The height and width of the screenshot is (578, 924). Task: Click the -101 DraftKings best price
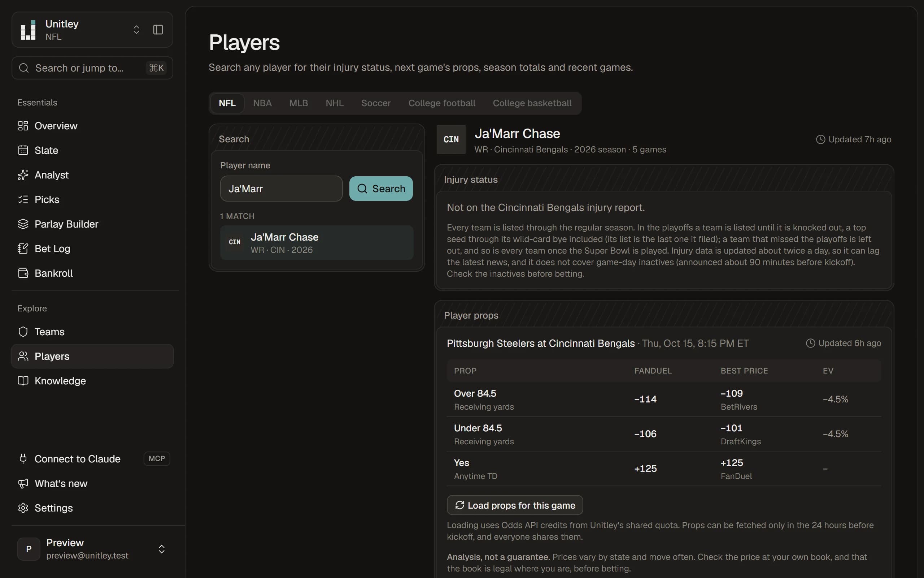(741, 434)
